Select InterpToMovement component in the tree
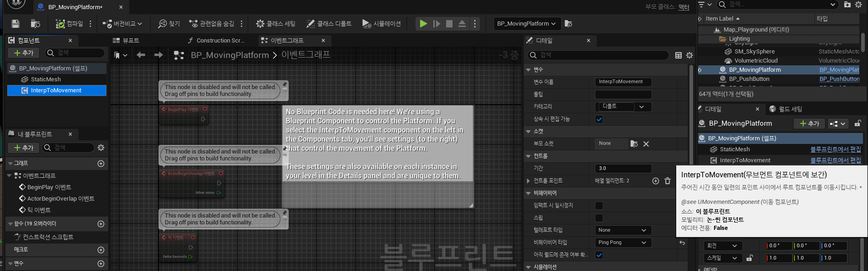 (x=57, y=90)
